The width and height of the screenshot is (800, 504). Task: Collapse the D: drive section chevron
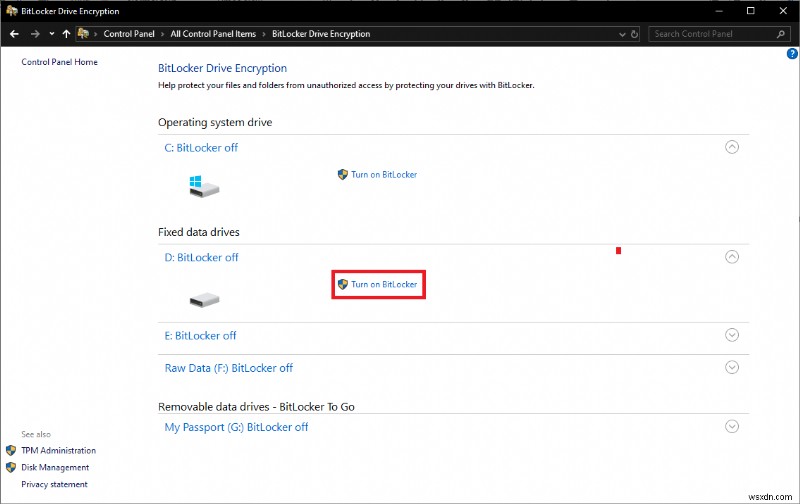point(732,257)
